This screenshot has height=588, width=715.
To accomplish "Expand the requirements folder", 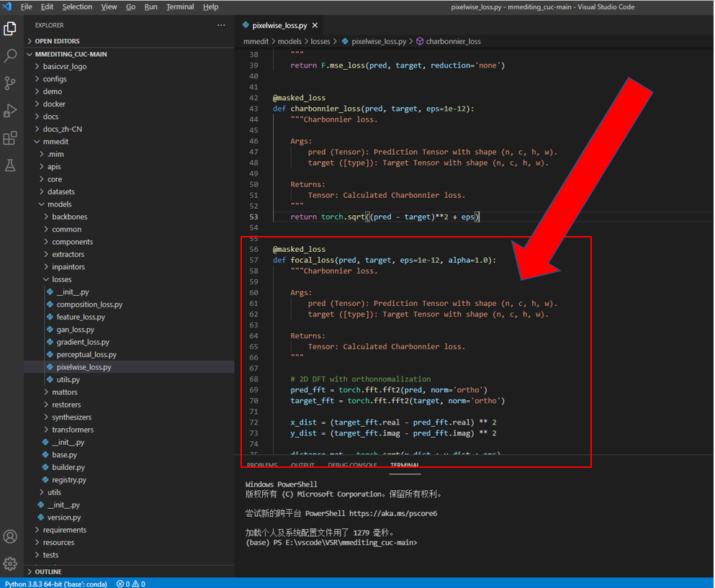I will click(64, 530).
